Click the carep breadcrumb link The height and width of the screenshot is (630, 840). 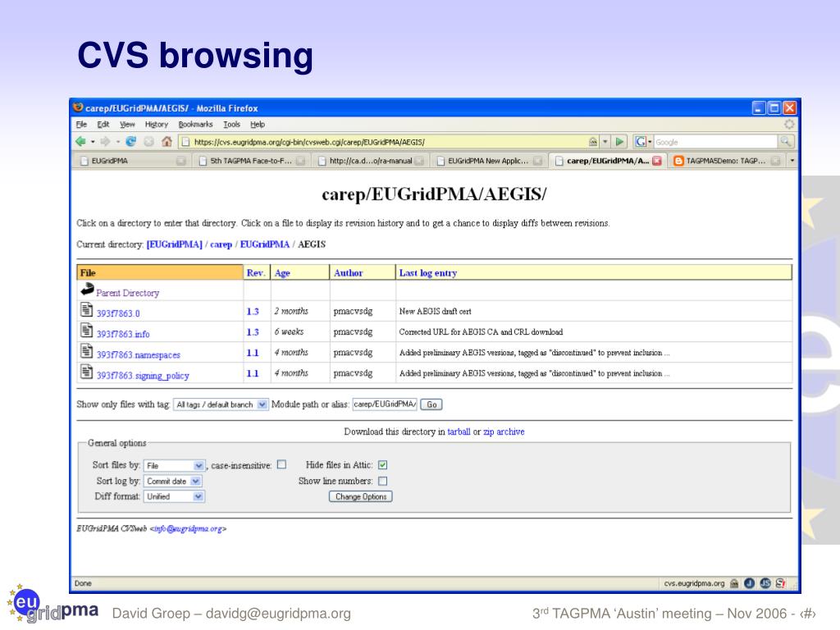pyautogui.click(x=221, y=244)
